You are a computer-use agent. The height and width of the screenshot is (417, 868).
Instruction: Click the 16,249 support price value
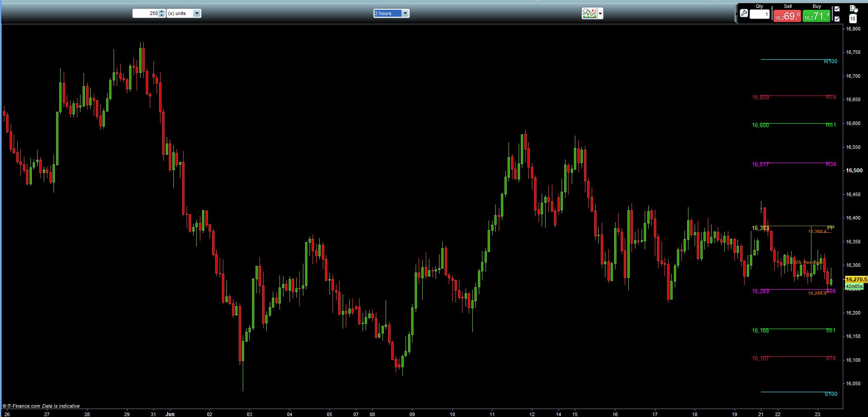760,292
